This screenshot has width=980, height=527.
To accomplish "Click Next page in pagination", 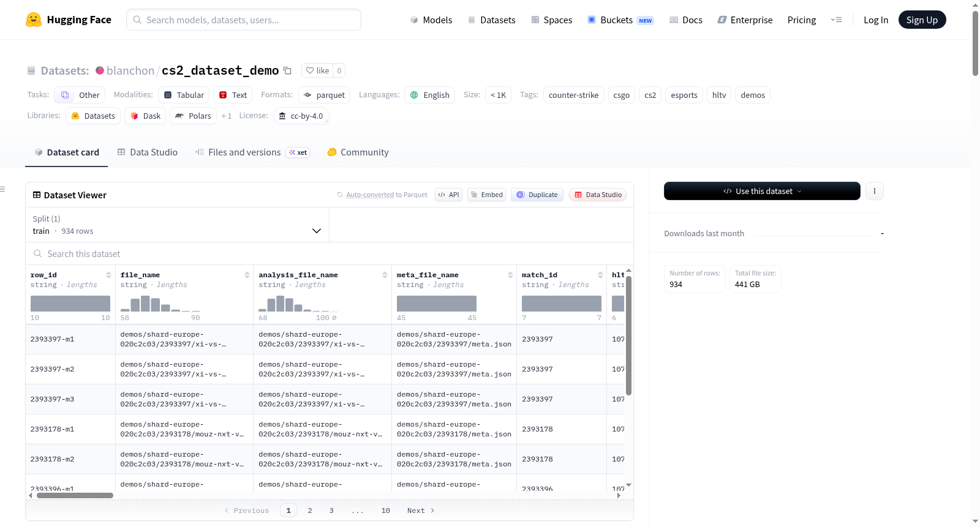I will click(x=421, y=510).
